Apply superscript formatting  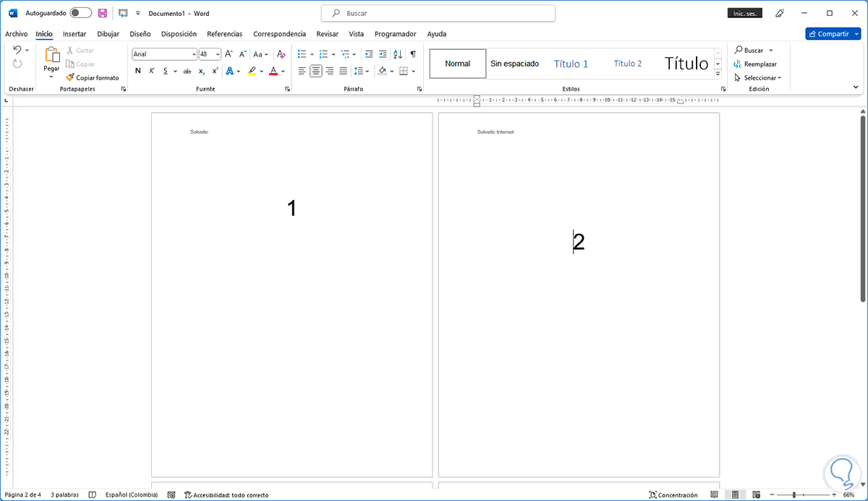pyautogui.click(x=215, y=71)
